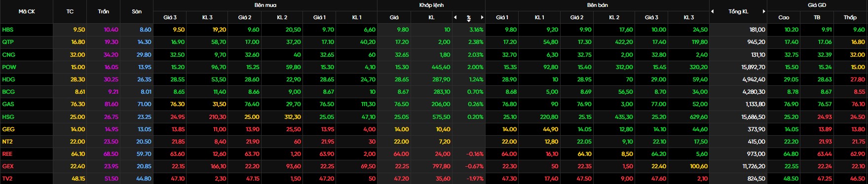Viewport: 868px width, 184px height.
Task: Click CNG buy-side Giá 3 price 32.50
Action: tap(177, 55)
